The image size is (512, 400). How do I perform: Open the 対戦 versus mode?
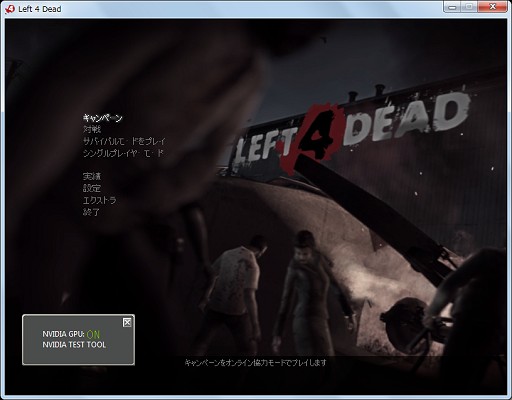click(92, 129)
